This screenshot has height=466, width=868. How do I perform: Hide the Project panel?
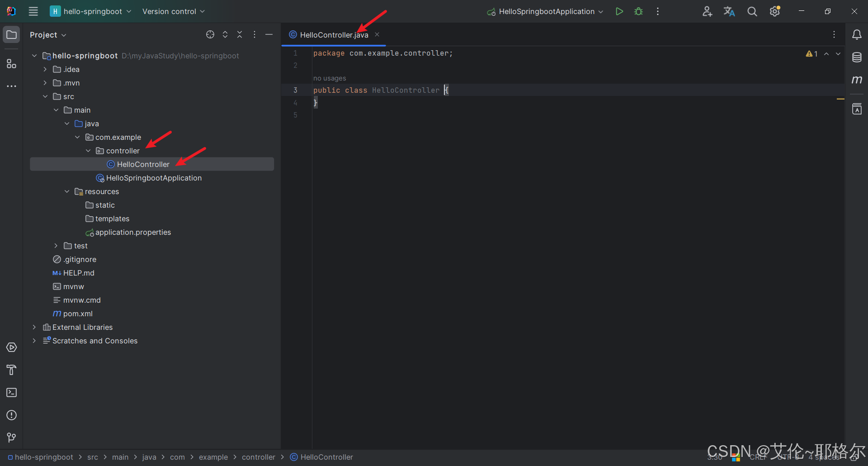click(x=269, y=35)
